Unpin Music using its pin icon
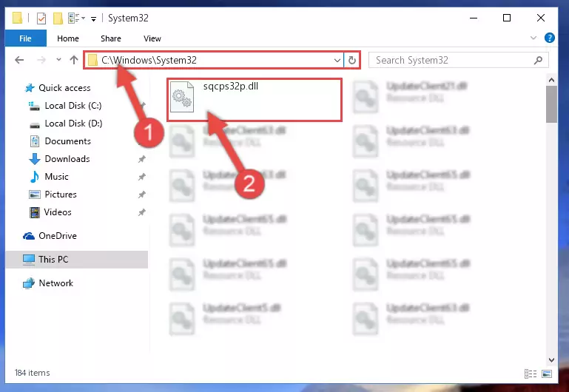 [141, 177]
